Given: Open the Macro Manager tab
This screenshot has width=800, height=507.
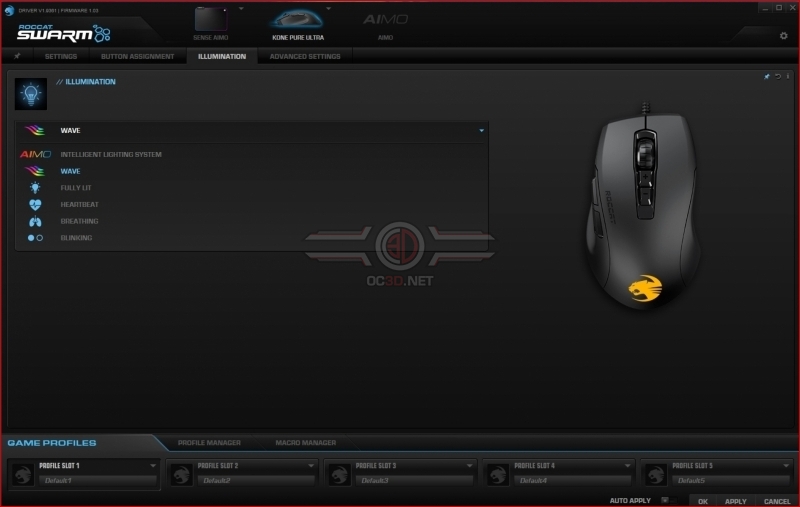Looking at the screenshot, I should tap(306, 443).
